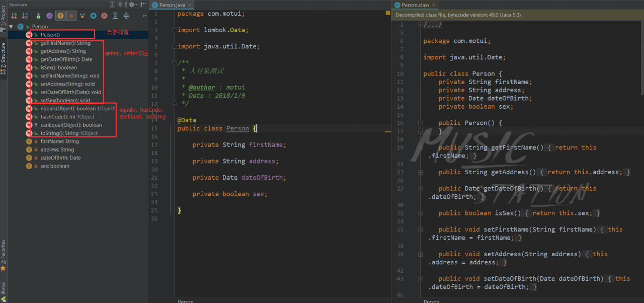The image size is (644, 303).
Task: Switch to the Person.java editor tab
Action: (172, 5)
